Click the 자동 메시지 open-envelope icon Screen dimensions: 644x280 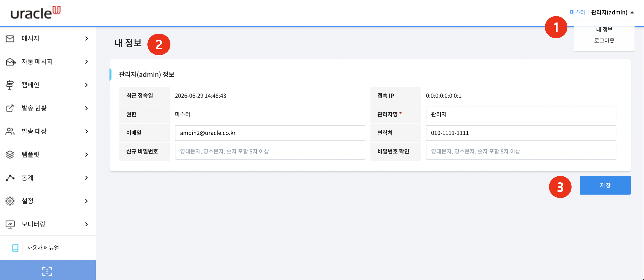pos(11,61)
